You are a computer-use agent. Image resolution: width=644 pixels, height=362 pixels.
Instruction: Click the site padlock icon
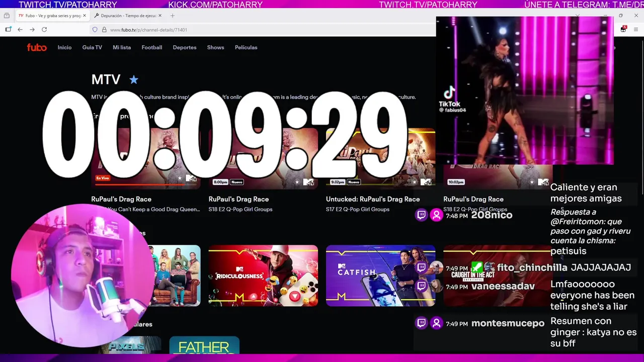point(104,30)
